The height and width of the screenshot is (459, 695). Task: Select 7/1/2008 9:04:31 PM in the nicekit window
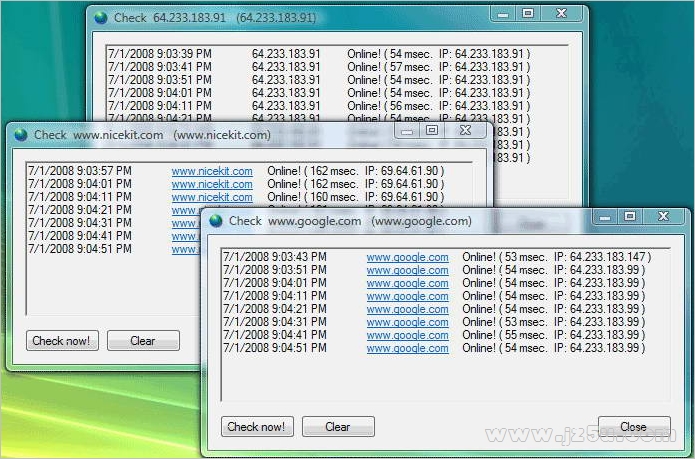click(x=80, y=223)
